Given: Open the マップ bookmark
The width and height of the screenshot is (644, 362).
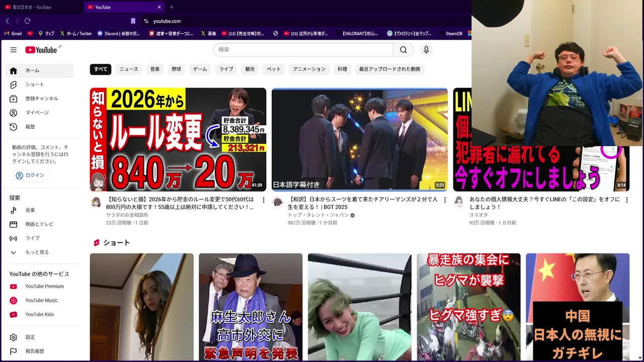Looking at the screenshot, I should 46,34.
